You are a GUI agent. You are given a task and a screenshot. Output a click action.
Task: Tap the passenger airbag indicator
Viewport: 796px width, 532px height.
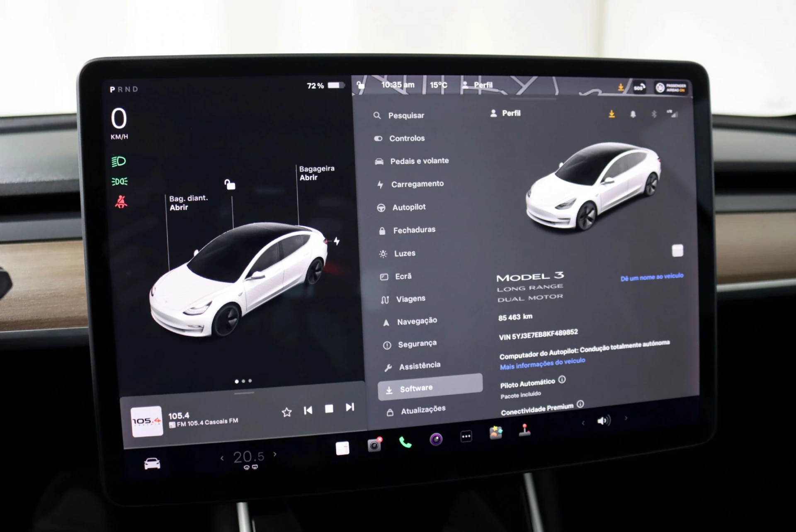click(x=671, y=87)
